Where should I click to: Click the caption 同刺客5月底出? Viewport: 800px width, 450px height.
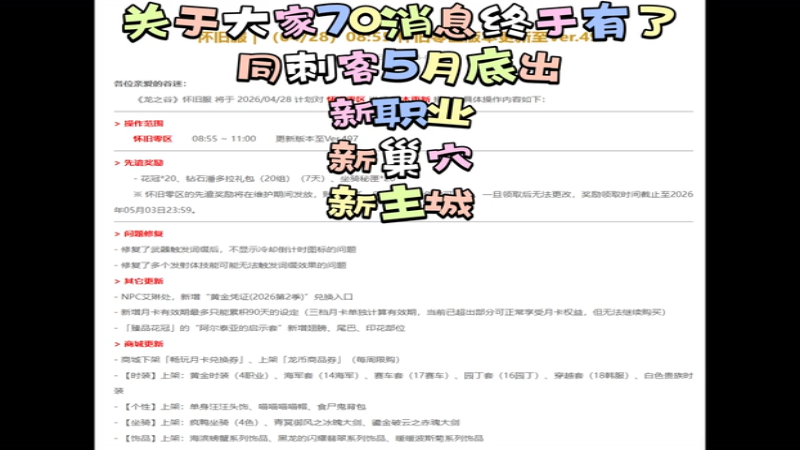399,67
